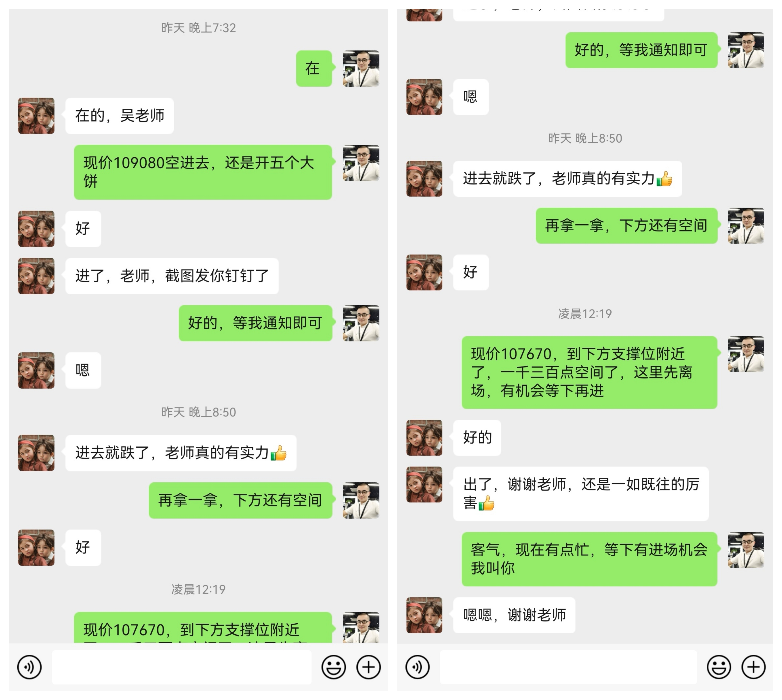This screenshot has height=700, width=782.
Task: Open the plus attachments menu in right chat
Action: click(754, 667)
